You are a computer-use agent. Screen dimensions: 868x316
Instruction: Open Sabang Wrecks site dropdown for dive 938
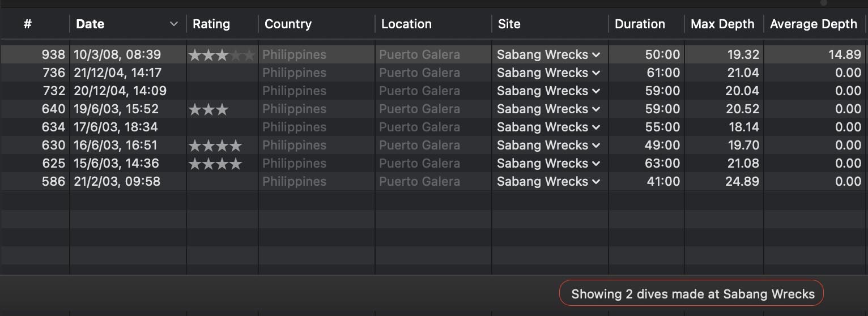point(595,55)
